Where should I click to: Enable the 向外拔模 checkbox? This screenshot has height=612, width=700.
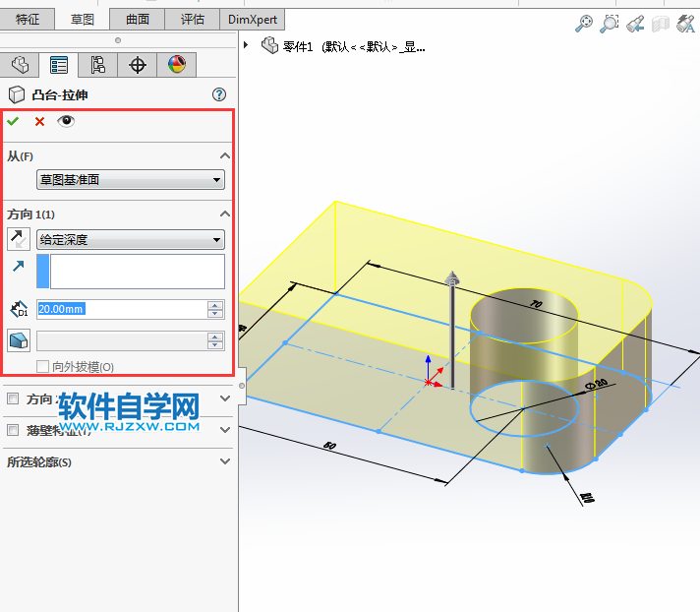pyautogui.click(x=42, y=367)
